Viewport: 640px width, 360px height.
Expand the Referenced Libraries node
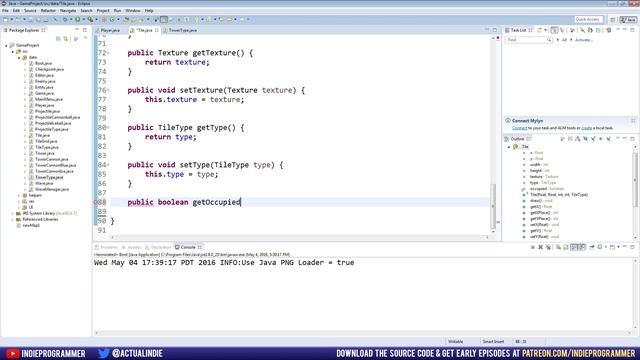(13, 220)
